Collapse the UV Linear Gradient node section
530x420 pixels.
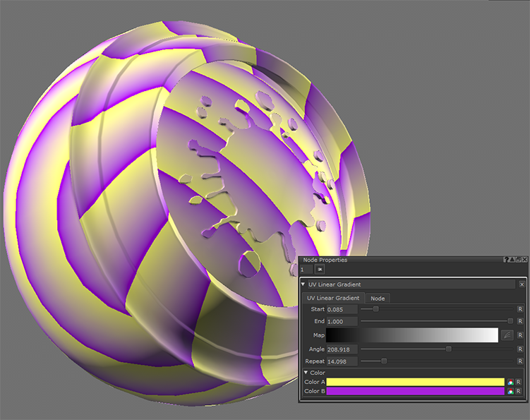point(303,284)
